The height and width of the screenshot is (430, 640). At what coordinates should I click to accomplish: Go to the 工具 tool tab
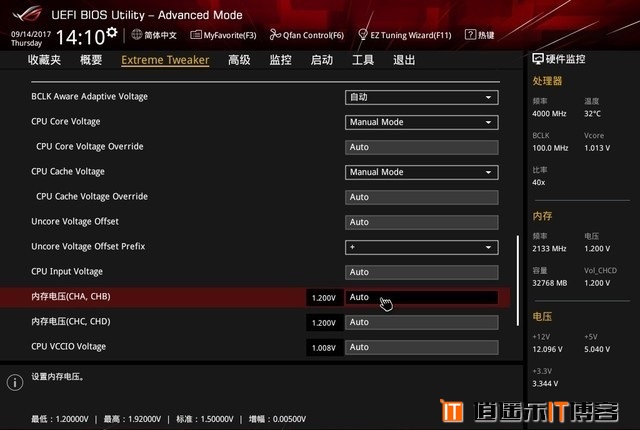coord(363,60)
